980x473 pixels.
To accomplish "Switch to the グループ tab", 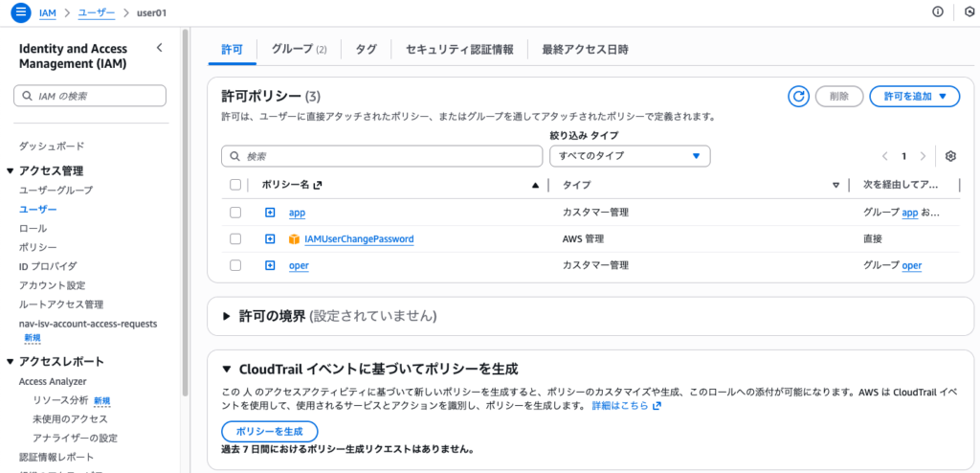I will [299, 49].
